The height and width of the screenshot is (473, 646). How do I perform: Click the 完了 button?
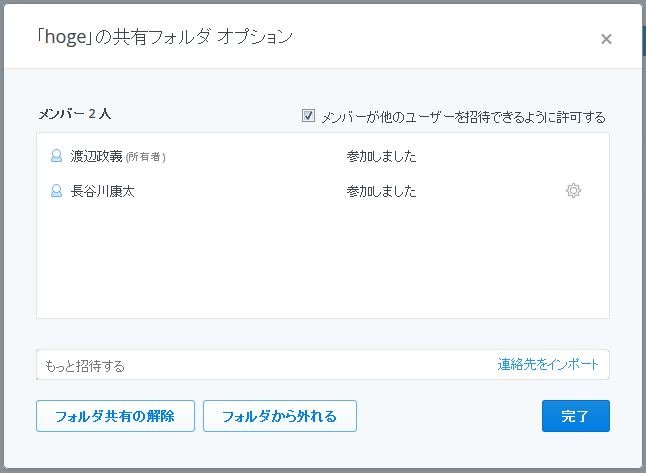[576, 416]
